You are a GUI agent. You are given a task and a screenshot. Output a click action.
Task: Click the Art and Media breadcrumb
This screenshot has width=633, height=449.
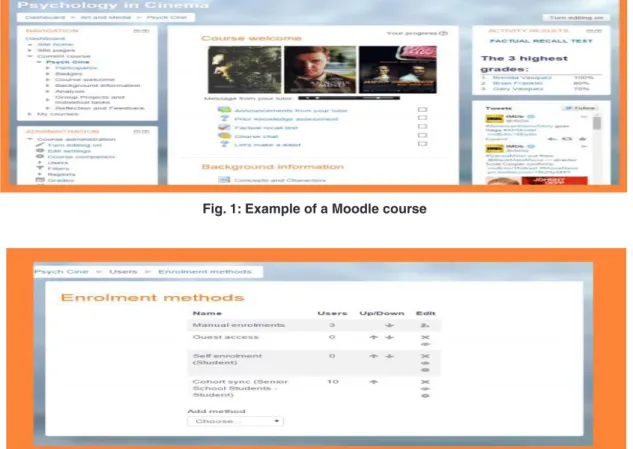(106, 17)
